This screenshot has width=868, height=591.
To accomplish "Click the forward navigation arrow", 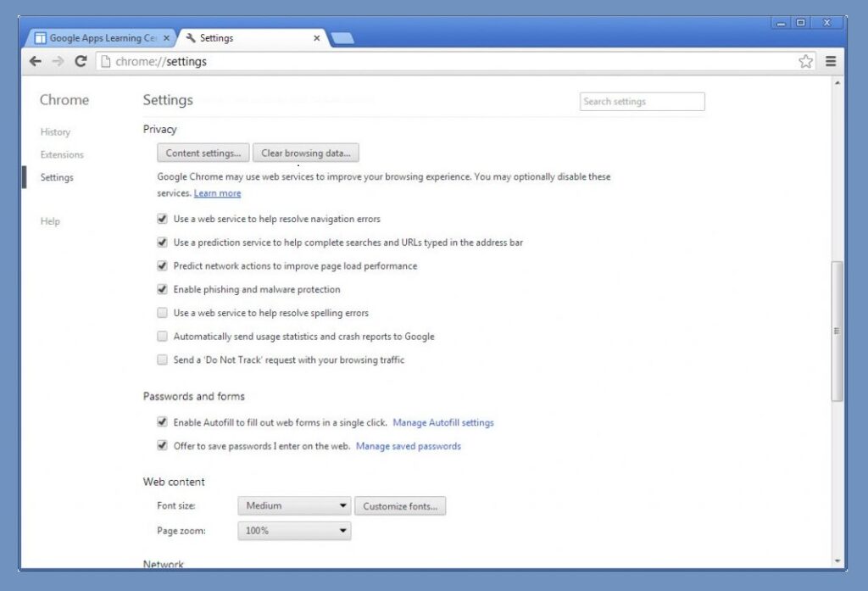I will [x=58, y=61].
